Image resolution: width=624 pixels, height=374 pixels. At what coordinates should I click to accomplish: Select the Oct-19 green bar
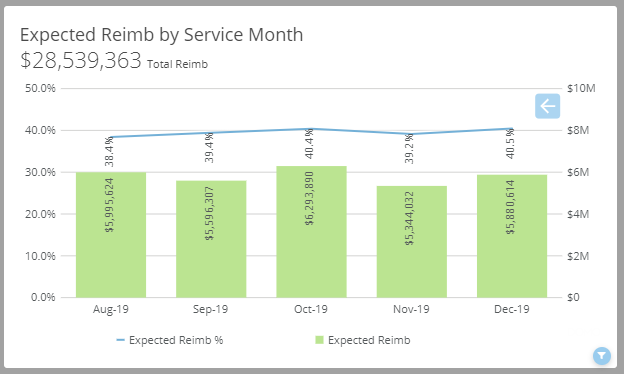(x=312, y=232)
